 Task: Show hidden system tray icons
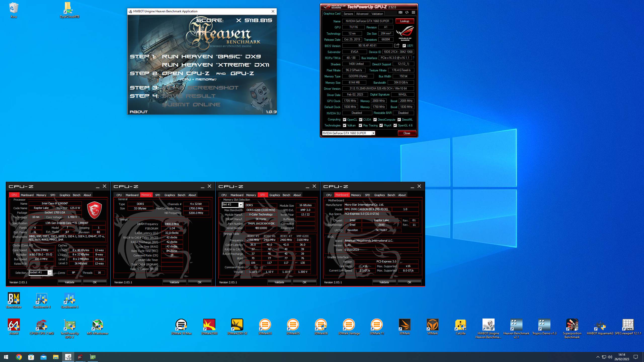pyautogui.click(x=598, y=357)
